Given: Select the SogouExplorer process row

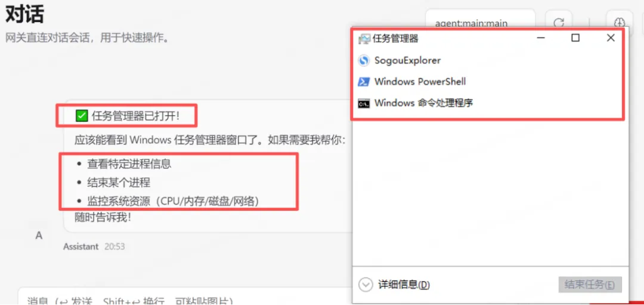Looking at the screenshot, I should 490,61.
